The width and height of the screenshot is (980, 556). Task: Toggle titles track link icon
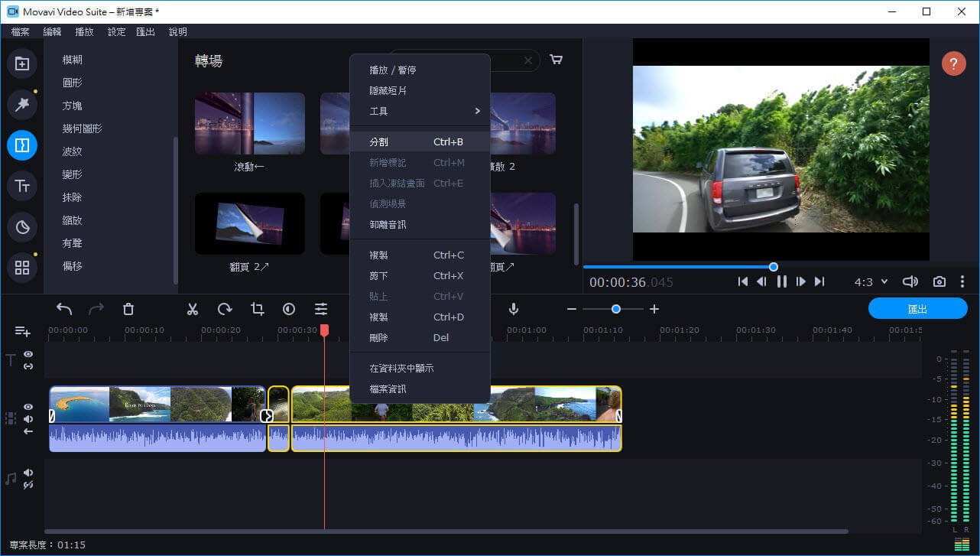pos(28,366)
